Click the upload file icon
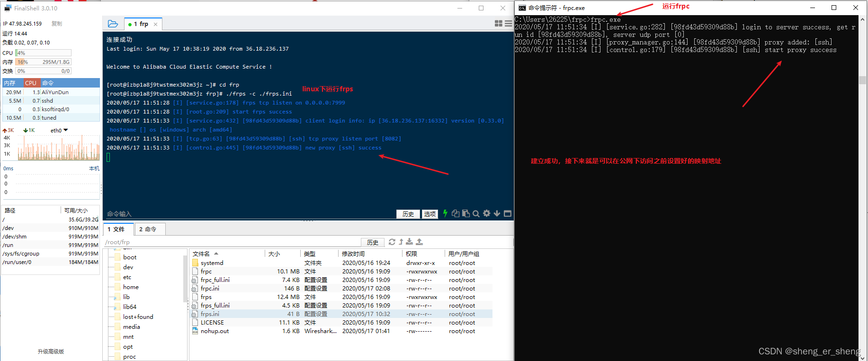This screenshot has height=361, width=868. [420, 242]
